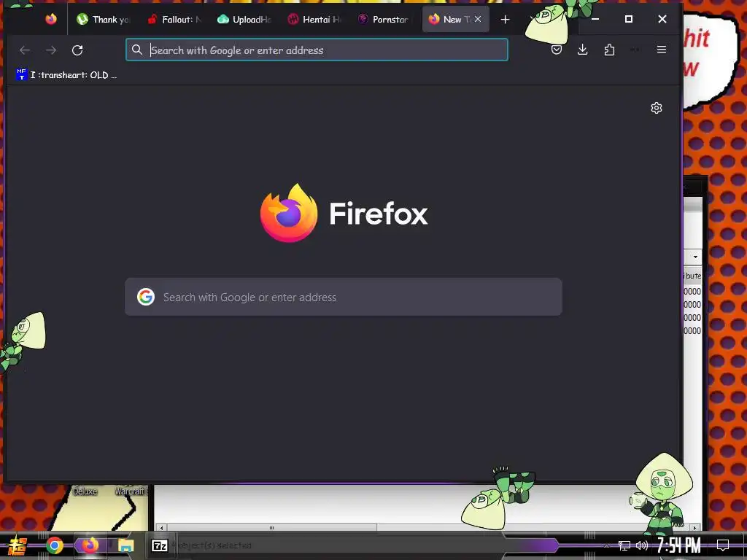The width and height of the screenshot is (747, 560).
Task: Go forward one page in Firefox
Action: 51,50
